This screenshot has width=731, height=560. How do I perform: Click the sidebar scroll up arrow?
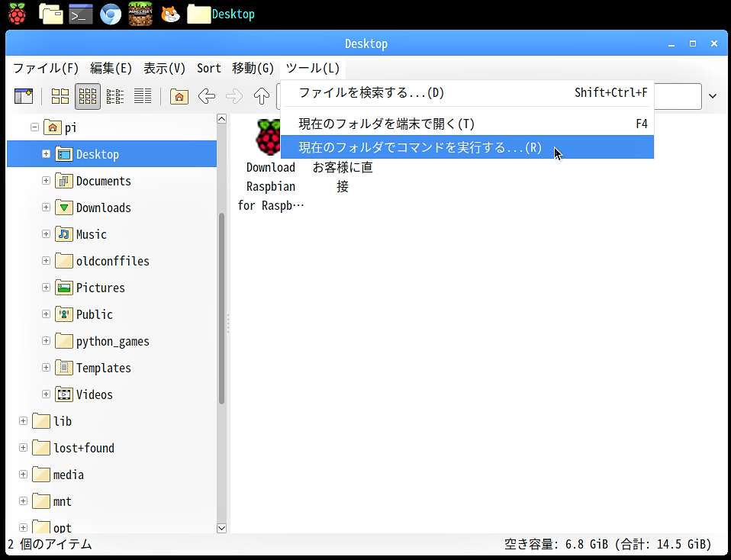coord(221,118)
